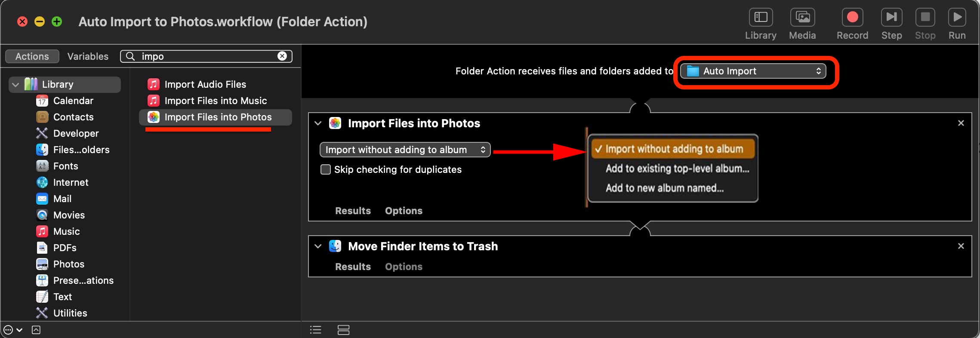This screenshot has width=980, height=338.
Task: Collapse the Move Finder Items to Trash action
Action: pos(317,246)
